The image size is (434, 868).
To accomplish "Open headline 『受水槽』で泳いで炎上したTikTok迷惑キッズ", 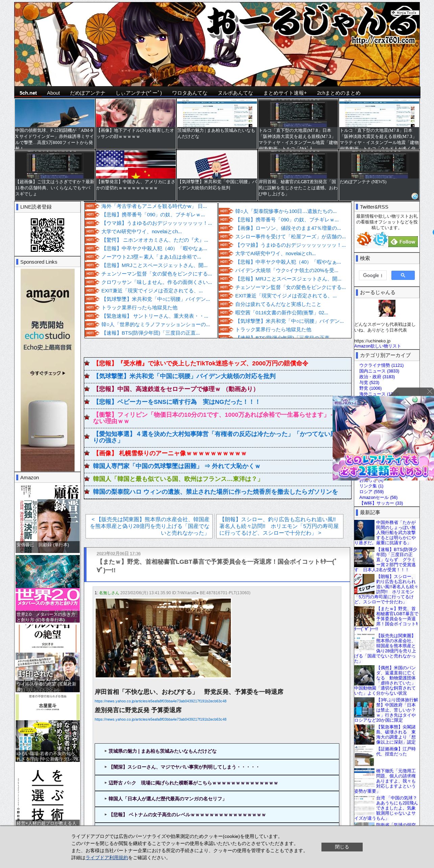I will (200, 363).
